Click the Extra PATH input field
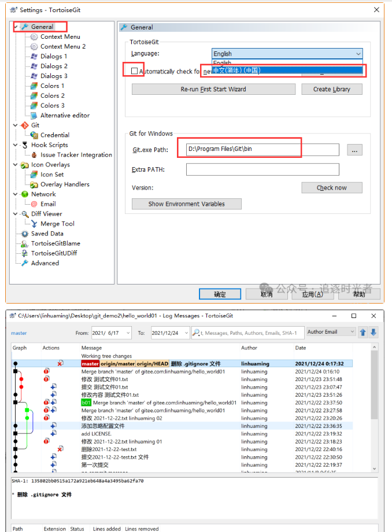 [x=262, y=169]
